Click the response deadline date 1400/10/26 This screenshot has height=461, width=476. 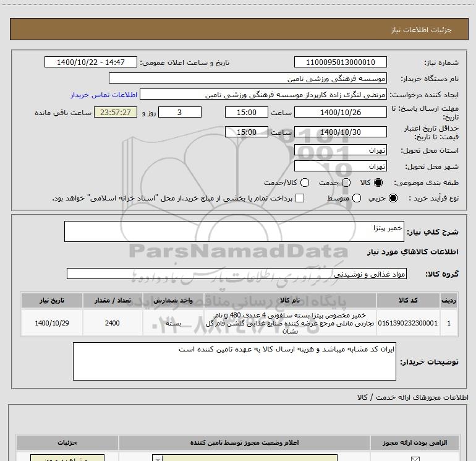tap(340, 112)
